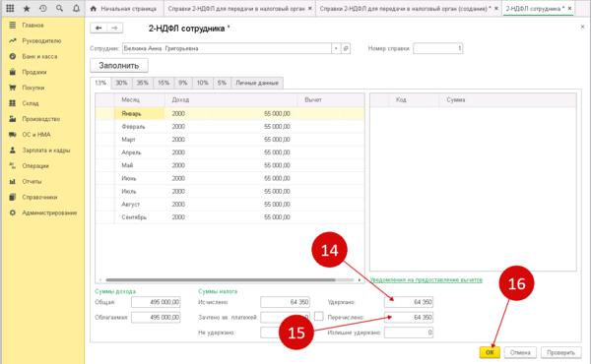
Task: Click the Администрирование gear icon
Action: (x=13, y=212)
